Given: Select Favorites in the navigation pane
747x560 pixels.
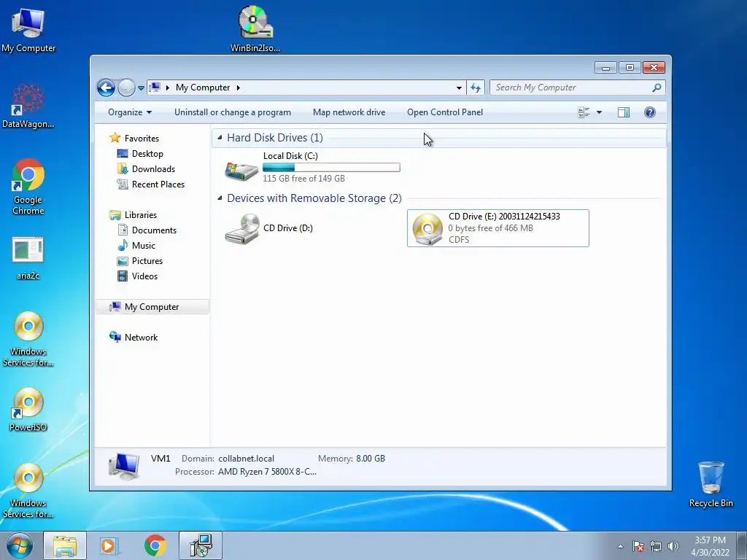Looking at the screenshot, I should click(x=142, y=138).
